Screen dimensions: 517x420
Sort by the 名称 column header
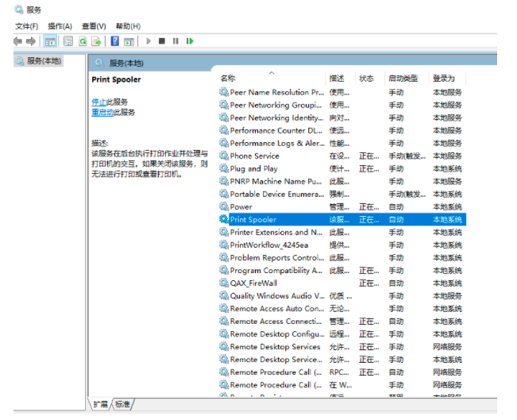pyautogui.click(x=229, y=79)
